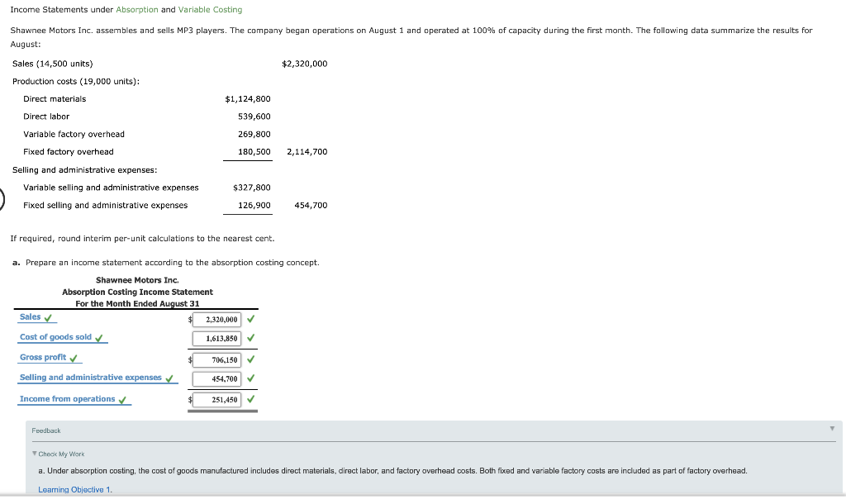Click the Feedback heading text
The width and height of the screenshot is (846, 504).
pyautogui.click(x=46, y=430)
